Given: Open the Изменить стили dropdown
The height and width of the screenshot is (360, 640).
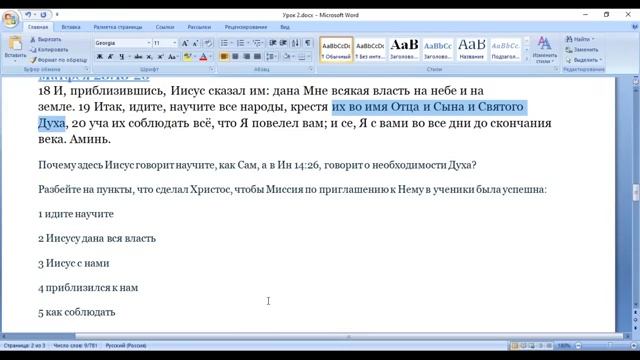Looking at the screenshot, I should [x=544, y=49].
